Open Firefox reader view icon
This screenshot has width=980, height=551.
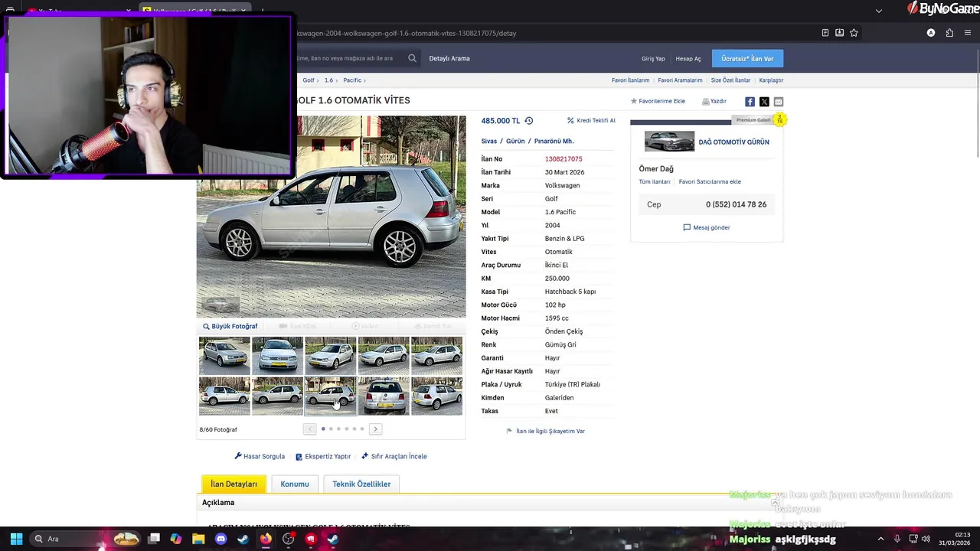[825, 33]
